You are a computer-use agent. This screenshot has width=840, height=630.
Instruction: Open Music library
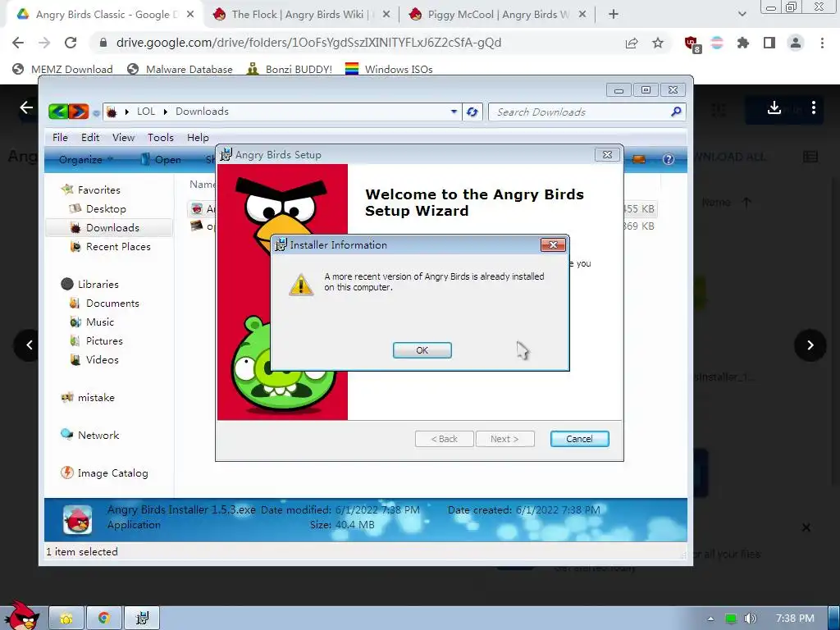click(x=92, y=322)
